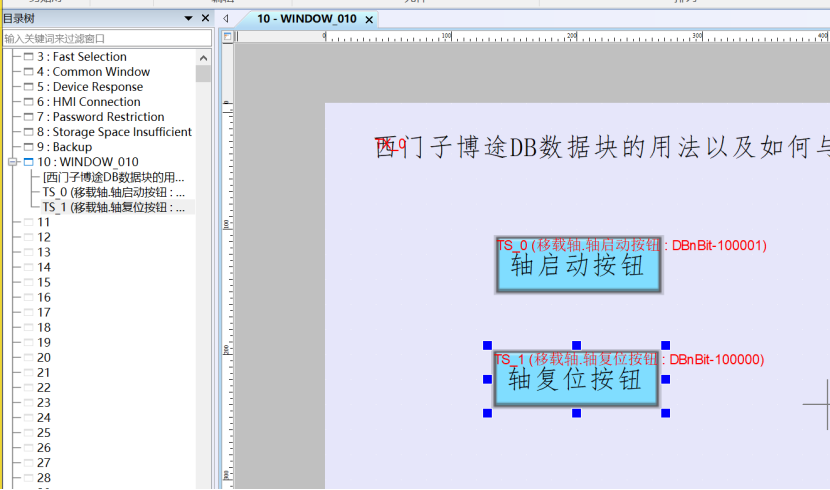Click the left tab-scroll arrow
This screenshot has height=490, width=830.
226,19
